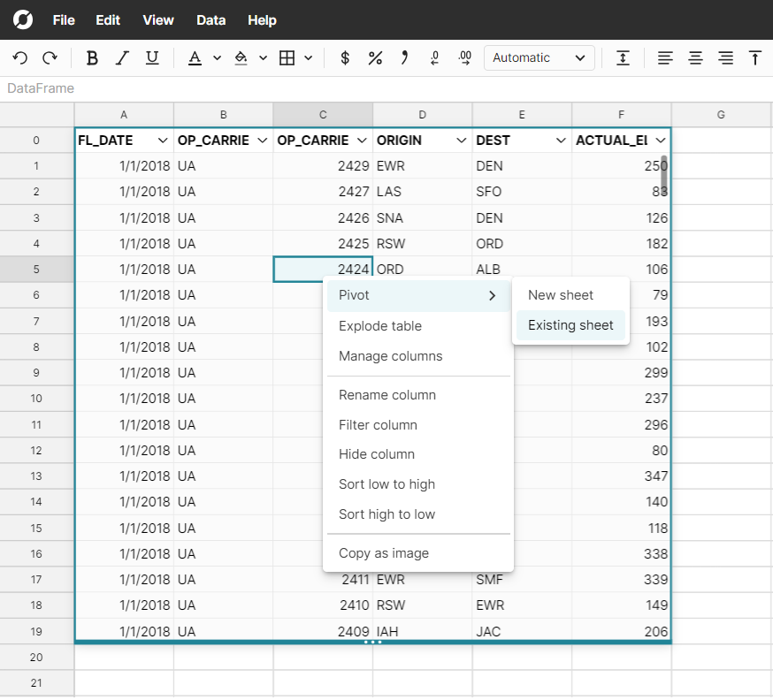Click the decrease decimal places icon

[x=434, y=58]
